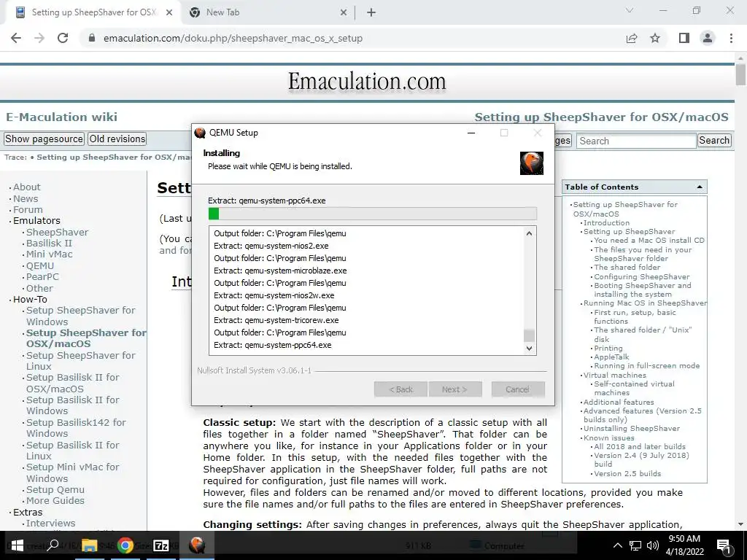Open taskbar search magnifier
This screenshot has height=560, width=747.
(x=53, y=545)
